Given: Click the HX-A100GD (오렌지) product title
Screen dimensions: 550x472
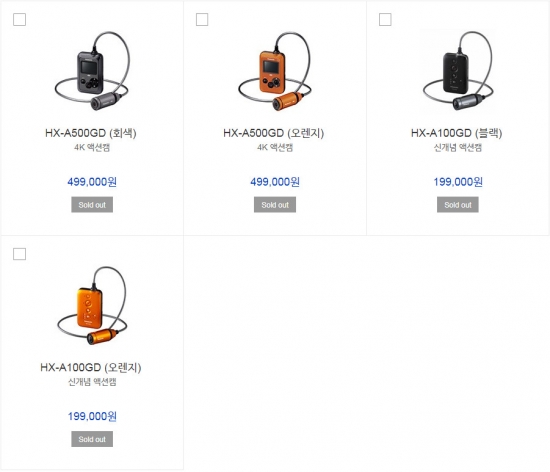Looking at the screenshot, I should [x=91, y=368].
